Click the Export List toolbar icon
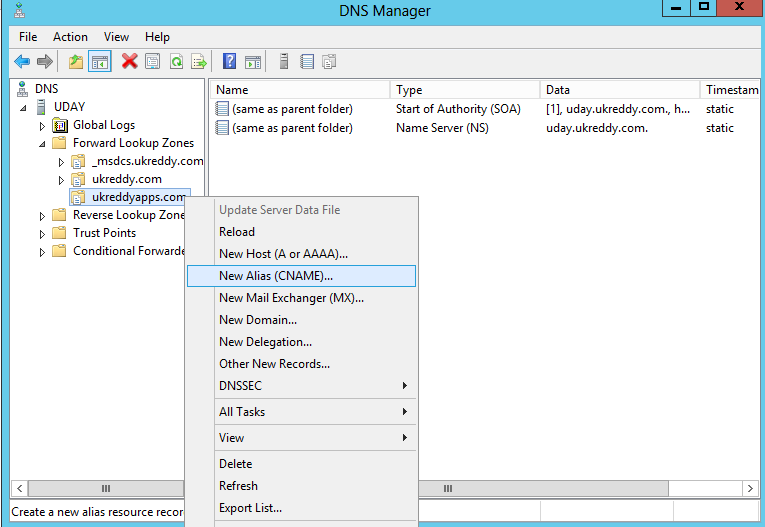This screenshot has width=765, height=527. pos(199,61)
